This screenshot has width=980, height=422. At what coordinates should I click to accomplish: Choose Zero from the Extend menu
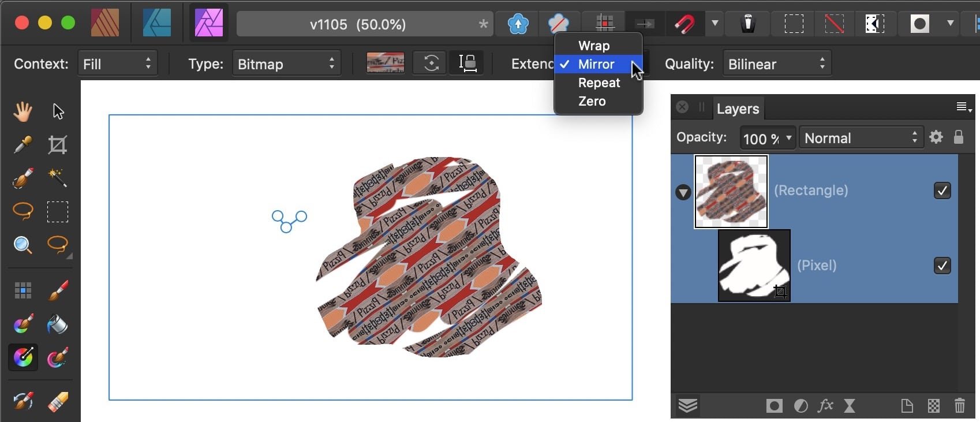coord(599,101)
